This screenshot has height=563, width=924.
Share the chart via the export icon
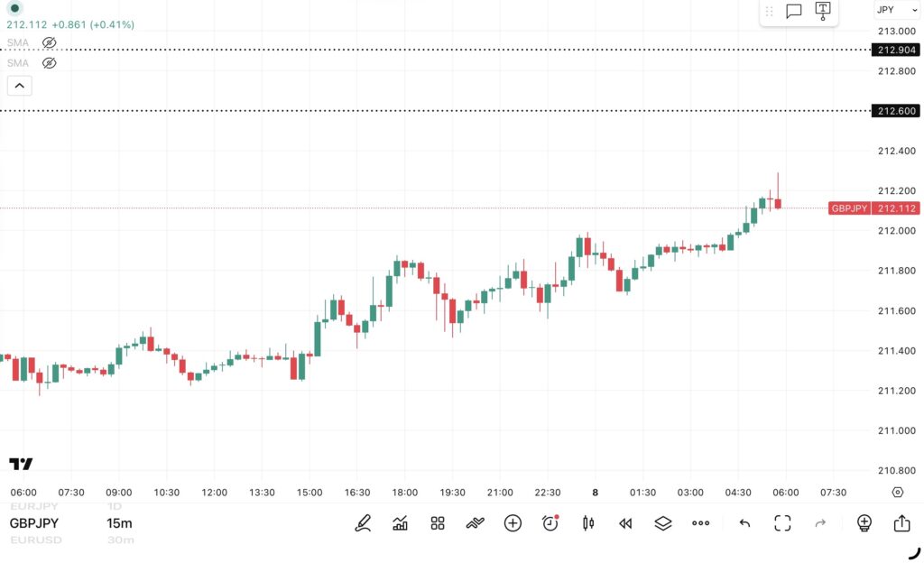pos(902,523)
